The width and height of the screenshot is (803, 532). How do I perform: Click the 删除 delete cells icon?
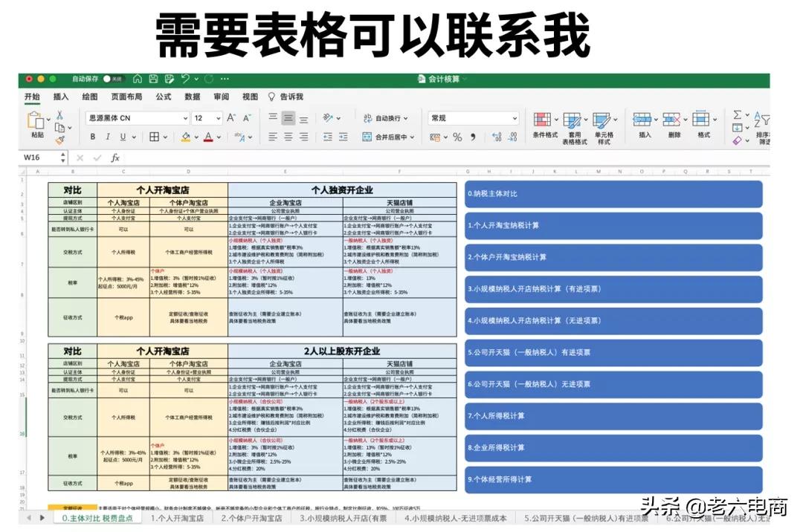pos(673,120)
